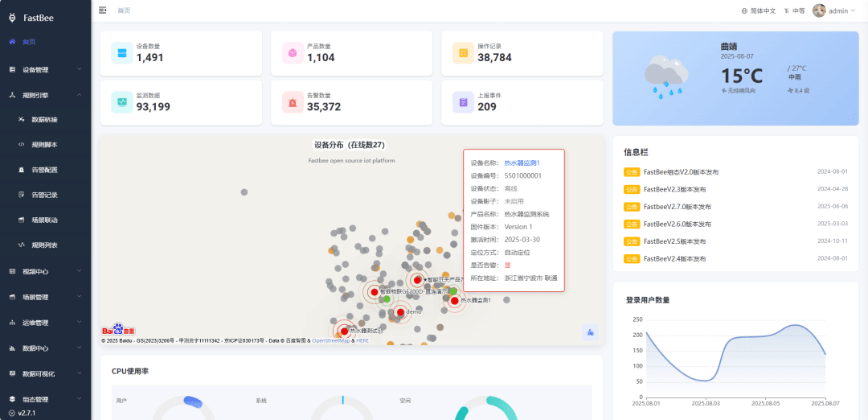
Task: Click the 规则列表 icon in sidebar
Action: [x=21, y=245]
